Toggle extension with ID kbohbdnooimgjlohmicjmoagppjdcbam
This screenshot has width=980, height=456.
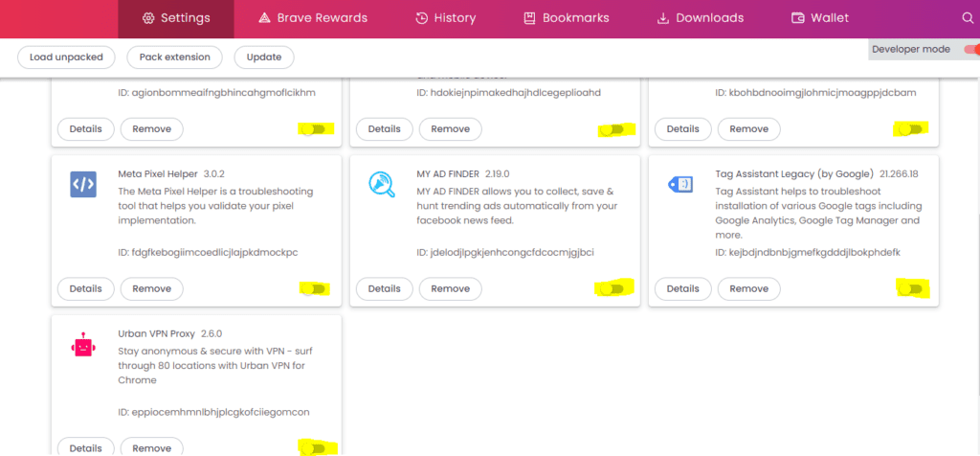click(911, 129)
